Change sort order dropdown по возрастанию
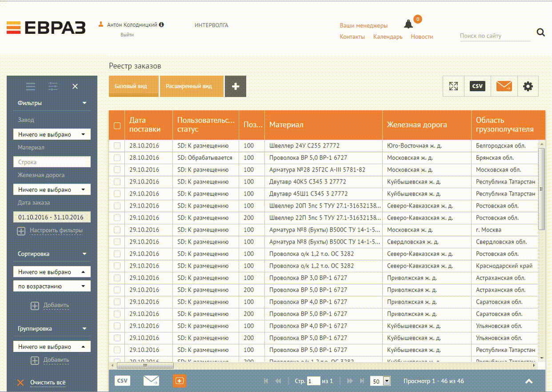This screenshot has width=552, height=392. click(52, 286)
